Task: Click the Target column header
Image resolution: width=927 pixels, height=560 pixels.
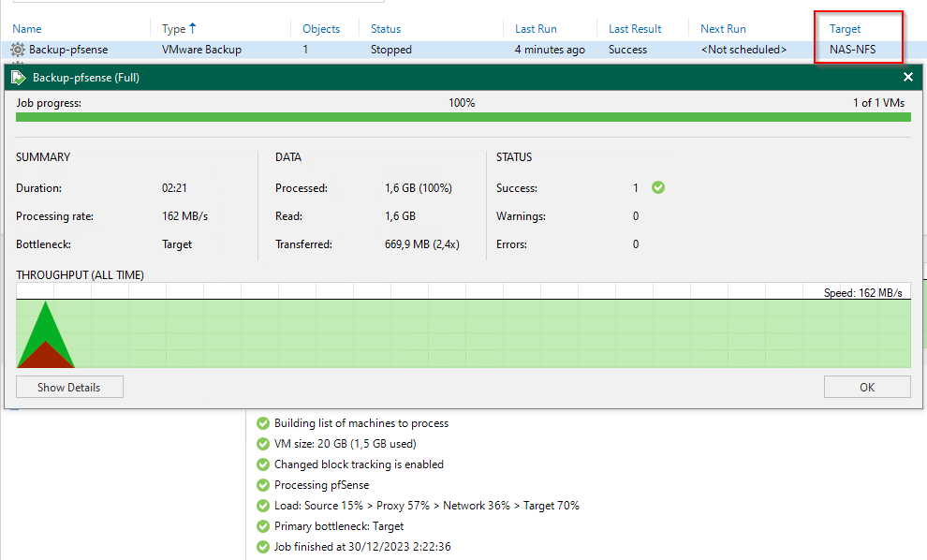Action: 845,29
